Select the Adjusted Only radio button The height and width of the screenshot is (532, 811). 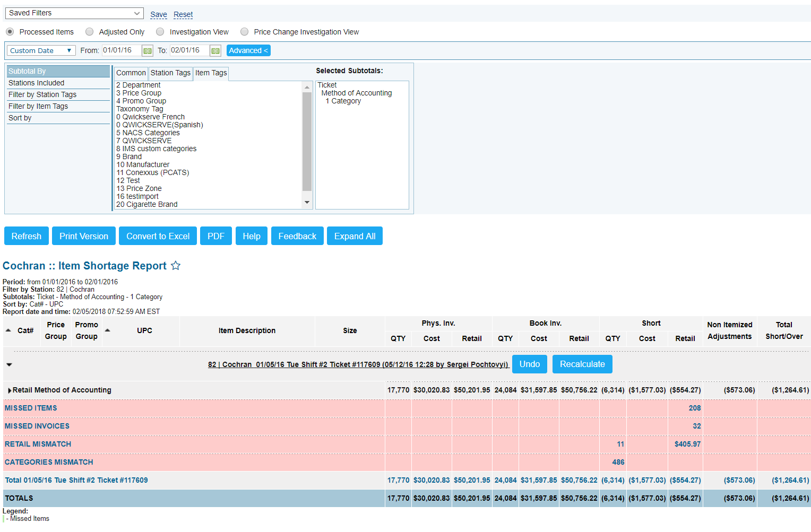click(x=89, y=31)
